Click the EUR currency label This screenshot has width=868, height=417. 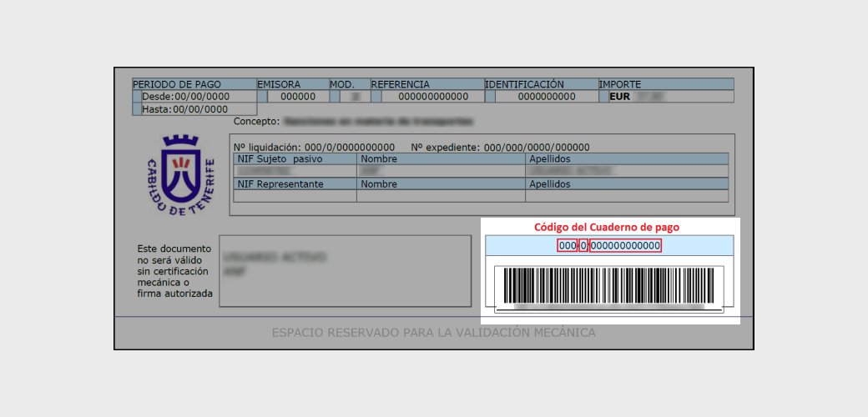pyautogui.click(x=619, y=96)
